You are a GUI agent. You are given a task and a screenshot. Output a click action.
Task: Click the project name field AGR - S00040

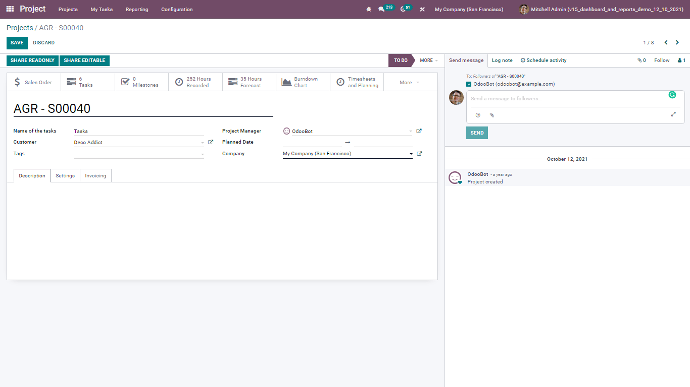pos(143,109)
